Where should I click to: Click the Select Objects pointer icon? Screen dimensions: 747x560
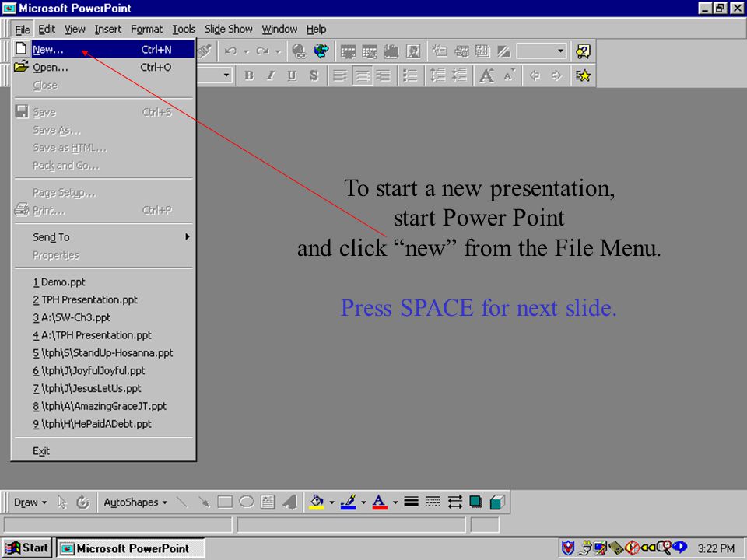point(61,502)
